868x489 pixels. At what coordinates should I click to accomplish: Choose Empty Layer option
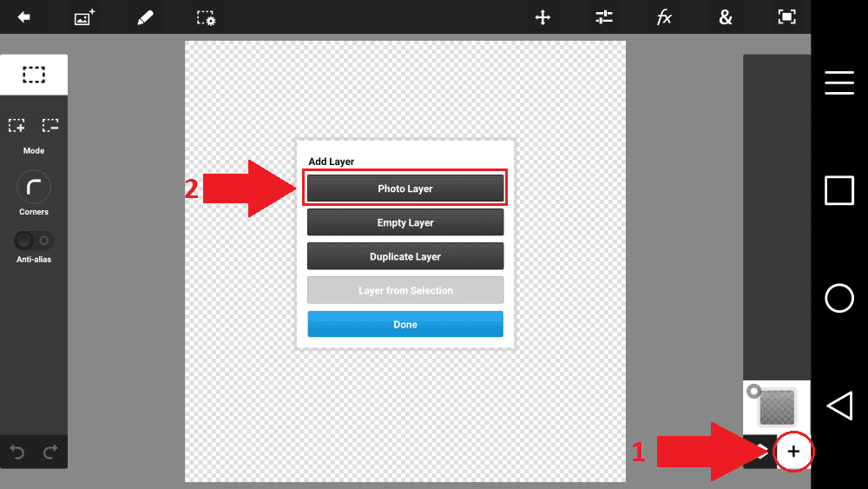click(x=405, y=222)
